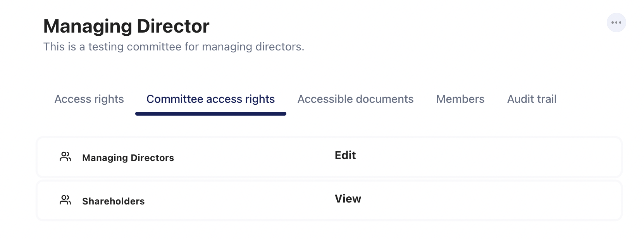This screenshot has width=644, height=239.
Task: Open the three-dots more options menu
Action: pos(616,23)
